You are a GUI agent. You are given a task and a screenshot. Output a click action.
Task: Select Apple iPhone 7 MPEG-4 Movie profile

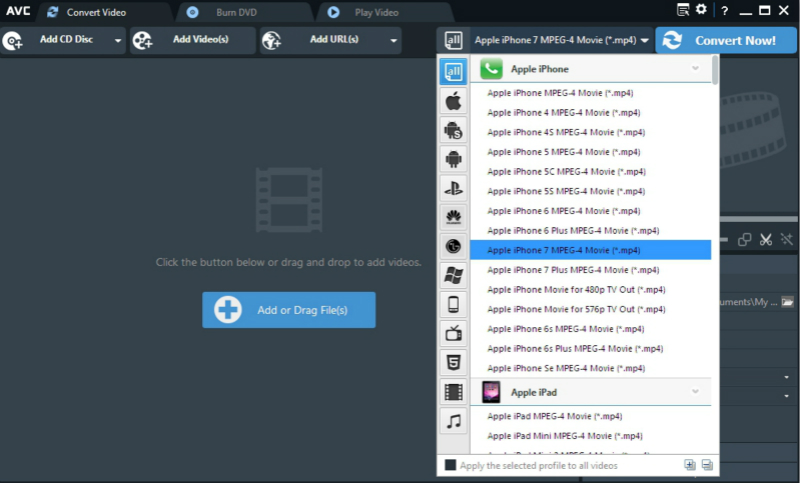[x=590, y=250]
